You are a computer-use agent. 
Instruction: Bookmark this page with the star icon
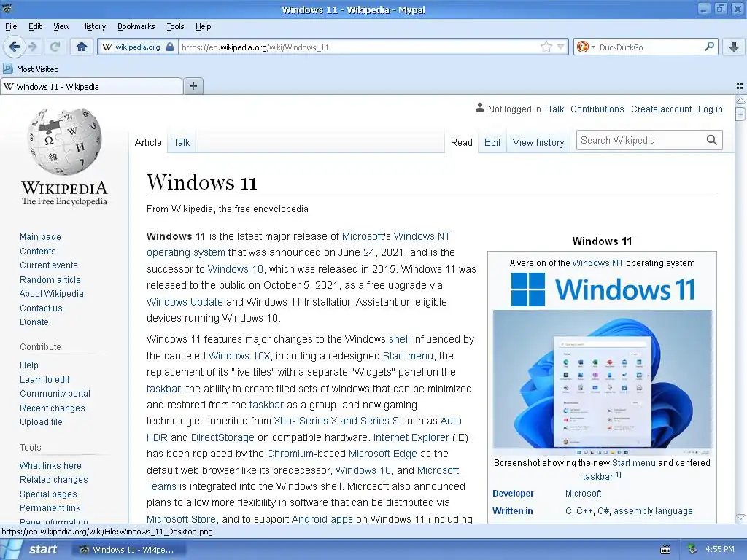pyautogui.click(x=546, y=47)
